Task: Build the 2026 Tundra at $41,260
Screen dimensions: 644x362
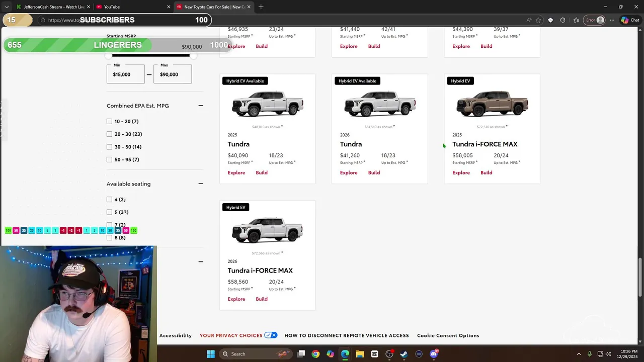Action: (x=374, y=172)
